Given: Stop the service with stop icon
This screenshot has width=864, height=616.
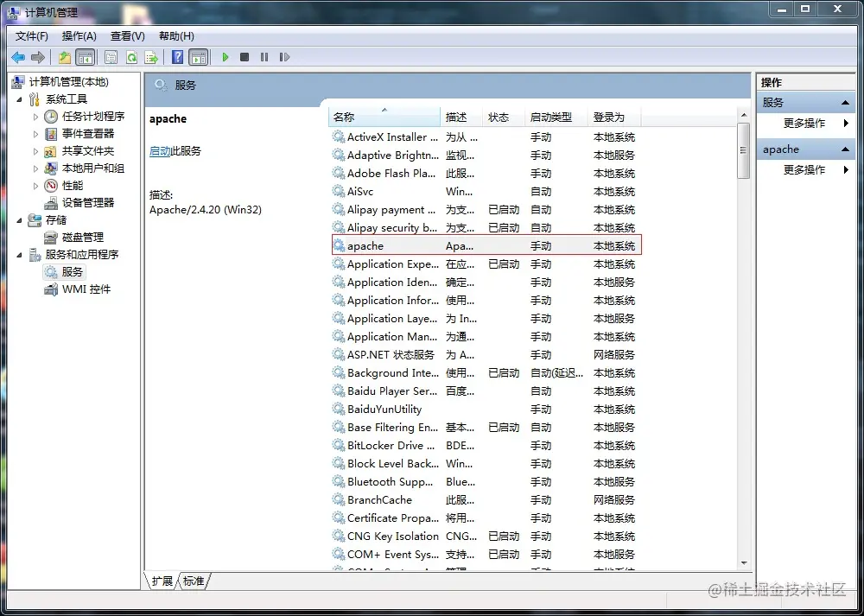Looking at the screenshot, I should (x=245, y=57).
